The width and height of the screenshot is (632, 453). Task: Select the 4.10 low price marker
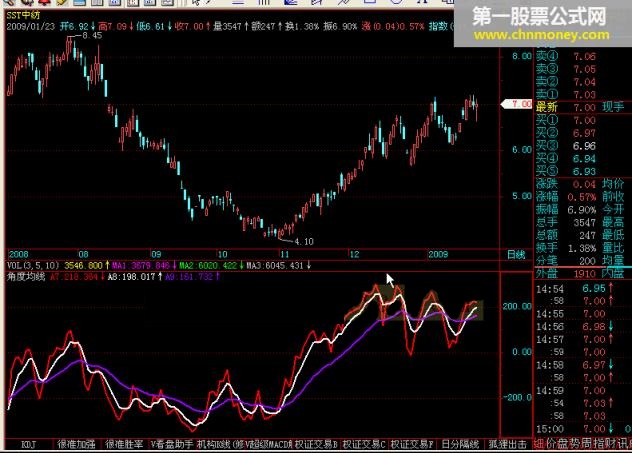pos(304,241)
